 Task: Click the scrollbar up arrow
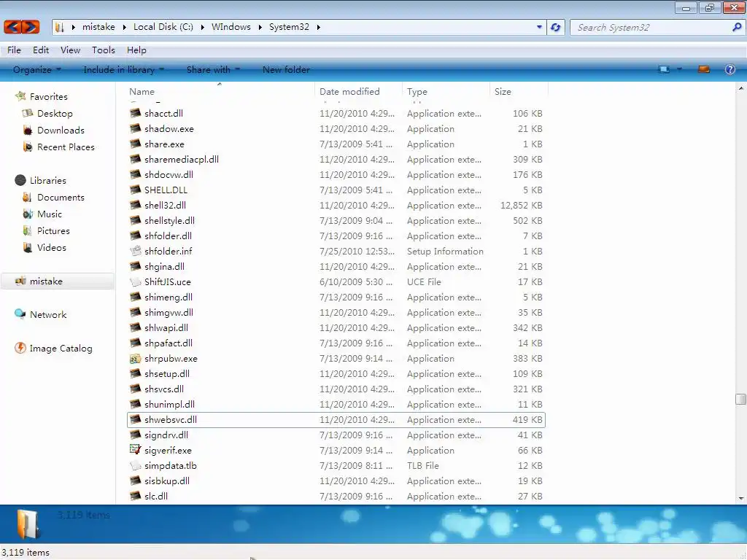pyautogui.click(x=740, y=88)
